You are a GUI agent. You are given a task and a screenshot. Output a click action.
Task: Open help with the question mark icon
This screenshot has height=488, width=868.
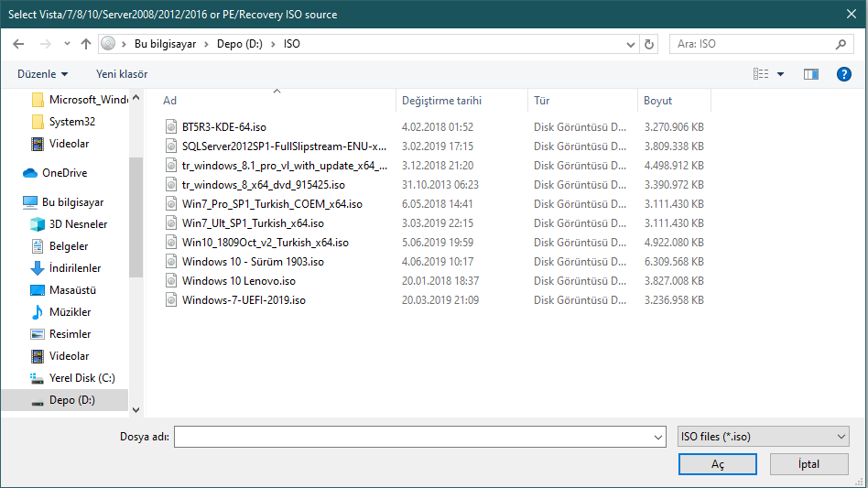click(843, 74)
